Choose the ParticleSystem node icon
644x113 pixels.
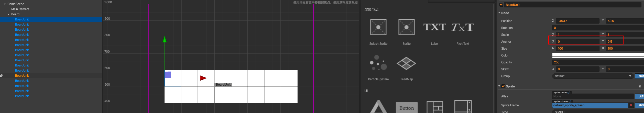coord(378,63)
